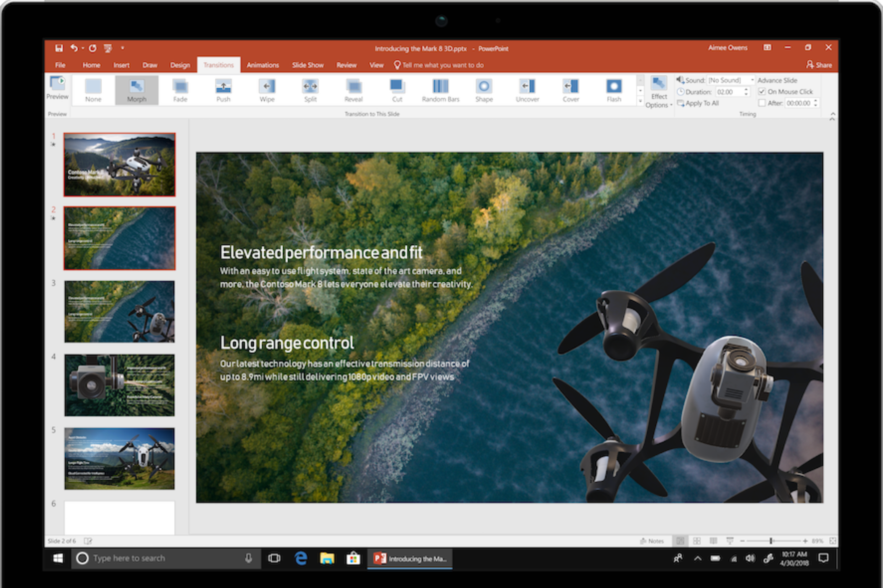Apply the Shape transition
This screenshot has height=588, width=883.
(484, 90)
